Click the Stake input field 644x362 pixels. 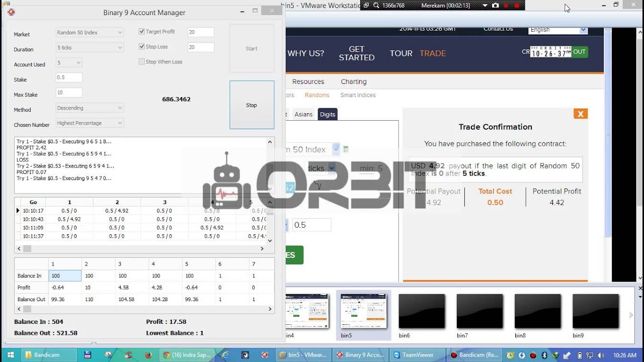(69, 77)
